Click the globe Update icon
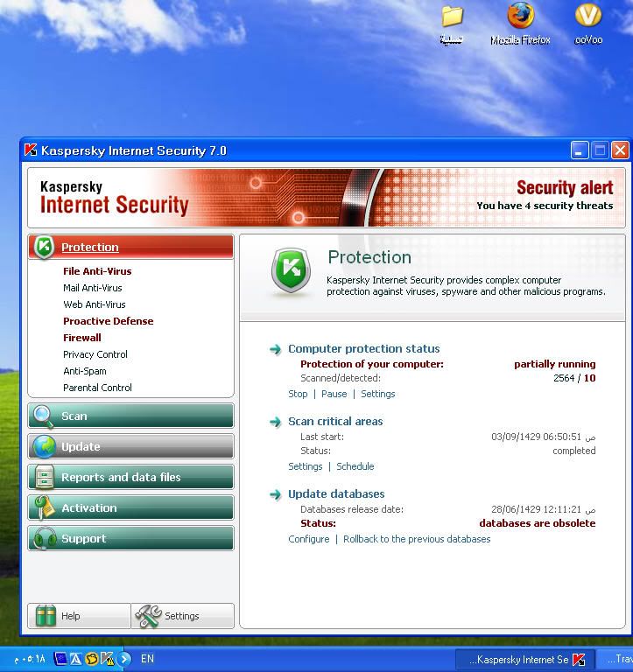This screenshot has height=672, width=633. pos(44,446)
